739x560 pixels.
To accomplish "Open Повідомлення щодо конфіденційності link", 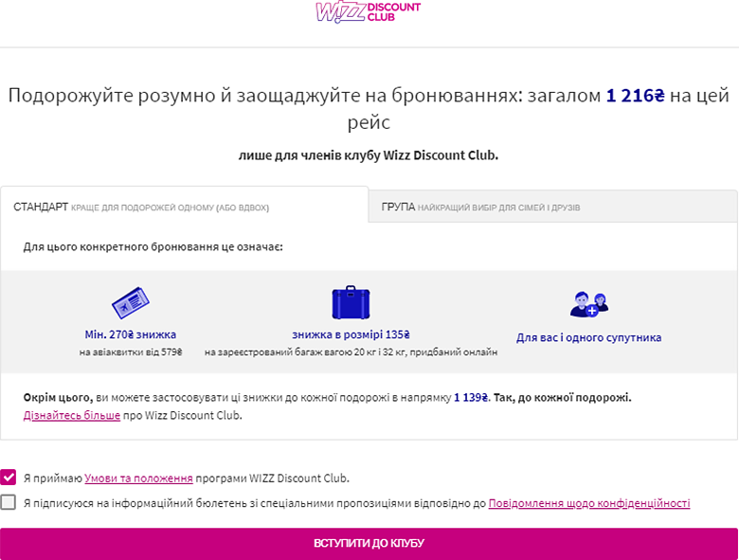I will point(588,504).
